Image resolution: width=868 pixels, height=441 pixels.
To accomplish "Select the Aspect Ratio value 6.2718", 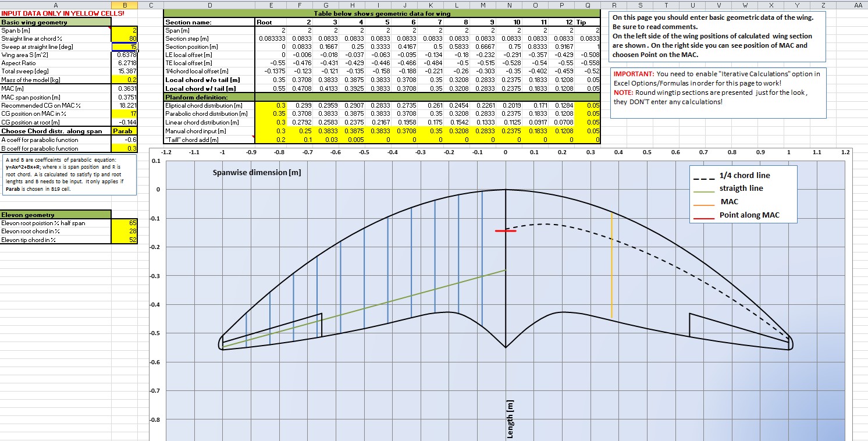I will [124, 63].
